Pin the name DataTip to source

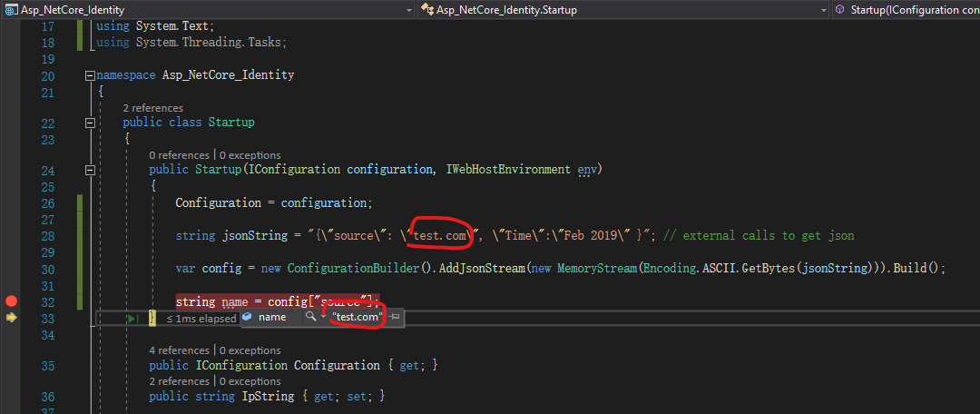click(x=395, y=317)
